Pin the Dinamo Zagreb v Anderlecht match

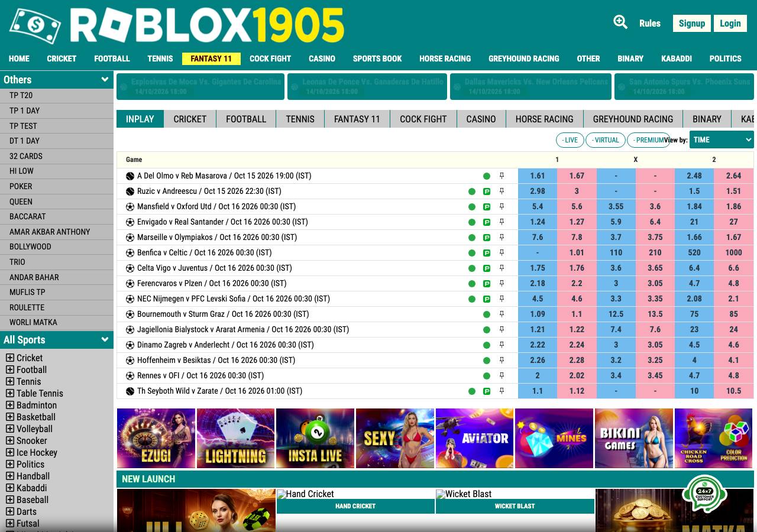(502, 345)
